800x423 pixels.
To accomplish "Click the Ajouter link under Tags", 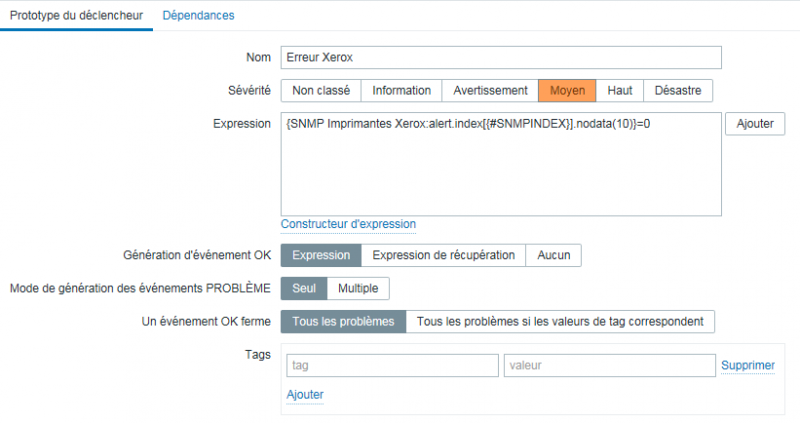I will [305, 395].
